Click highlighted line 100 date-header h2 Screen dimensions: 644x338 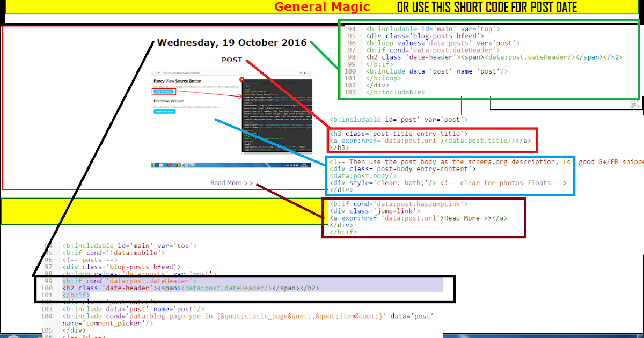coord(191,288)
